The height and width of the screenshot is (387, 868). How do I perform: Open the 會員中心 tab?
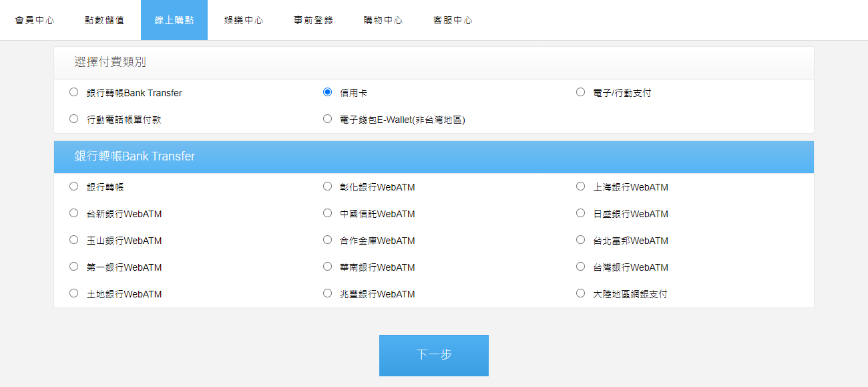35,20
